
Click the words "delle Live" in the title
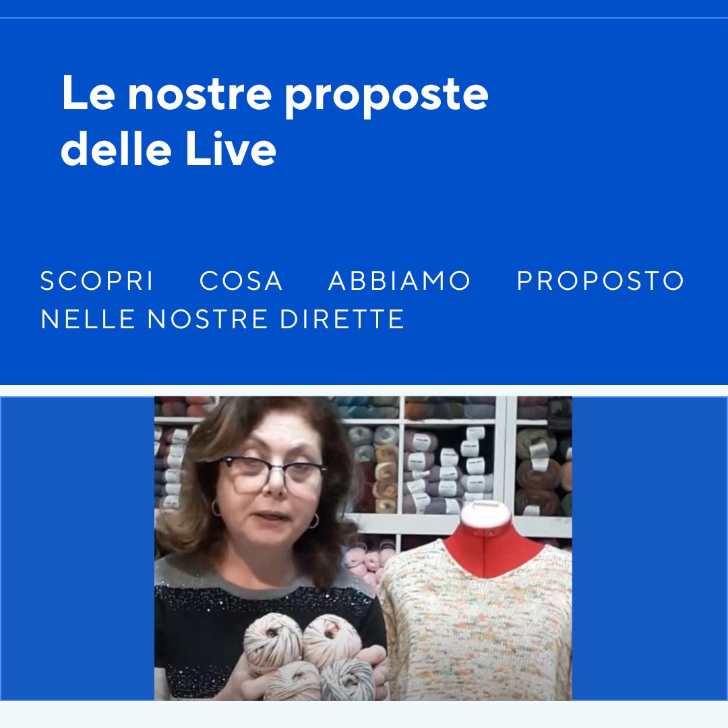(169, 148)
